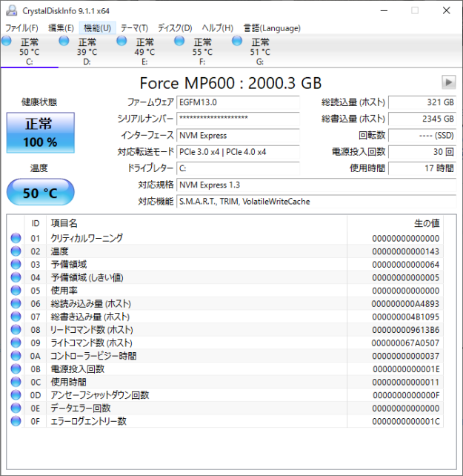The width and height of the screenshot is (463, 476).
Task: Open the 機能(U) menu
Action: click(97, 28)
